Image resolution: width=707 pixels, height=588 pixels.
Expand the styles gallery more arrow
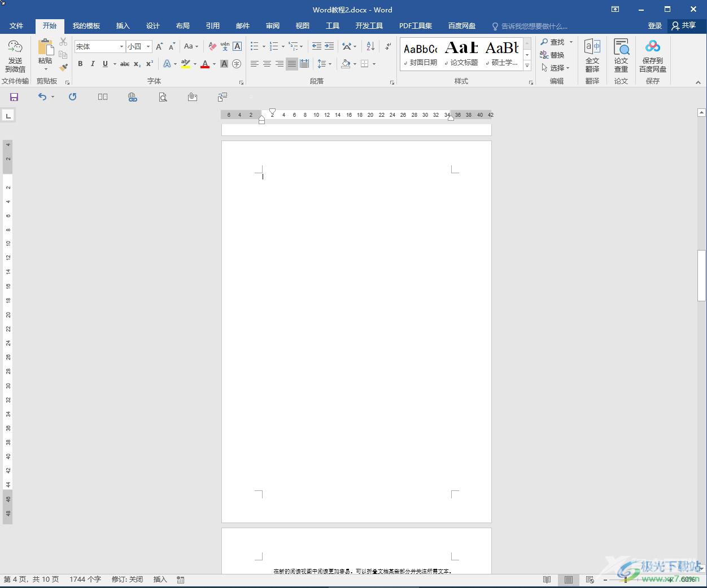tap(527, 66)
